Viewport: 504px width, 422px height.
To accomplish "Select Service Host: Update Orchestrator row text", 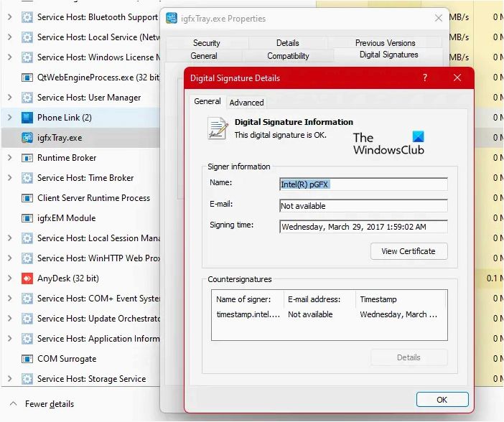I will point(98,319).
